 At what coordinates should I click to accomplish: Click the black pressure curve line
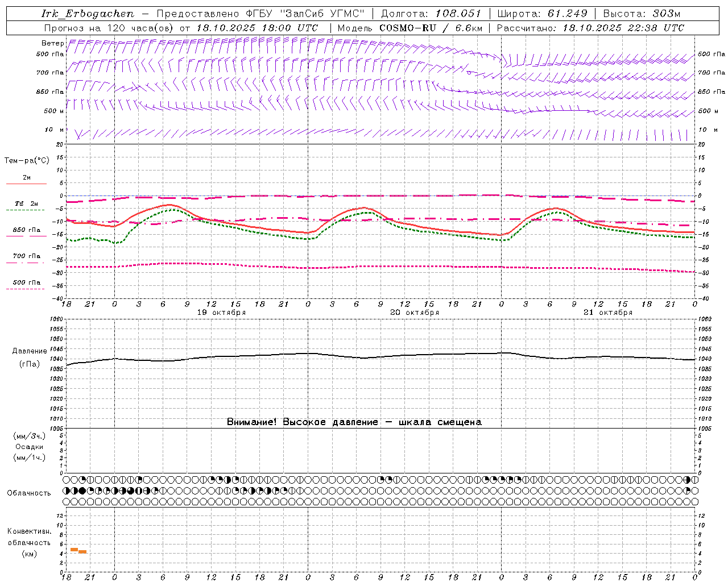point(380,357)
